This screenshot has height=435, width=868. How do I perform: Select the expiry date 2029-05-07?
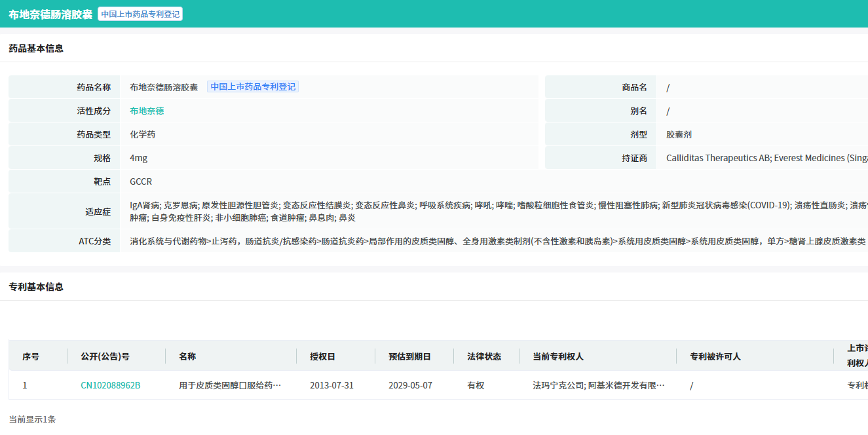coord(410,385)
